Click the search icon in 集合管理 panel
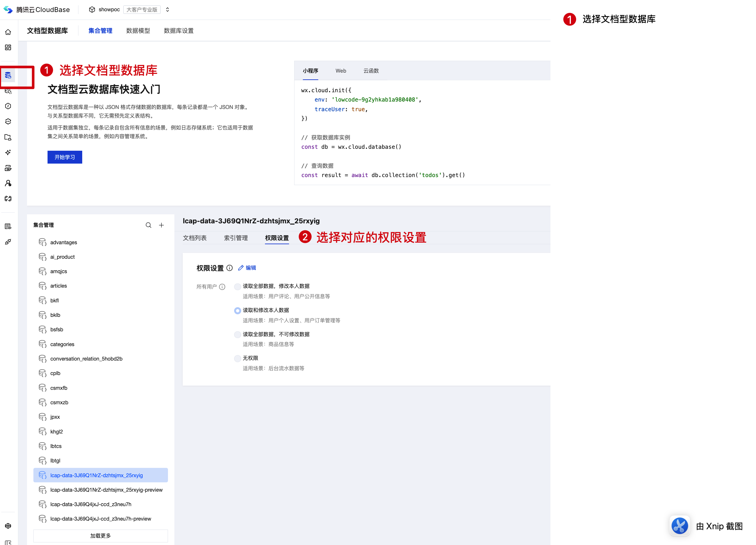This screenshot has height=545, width=756. coord(148,225)
